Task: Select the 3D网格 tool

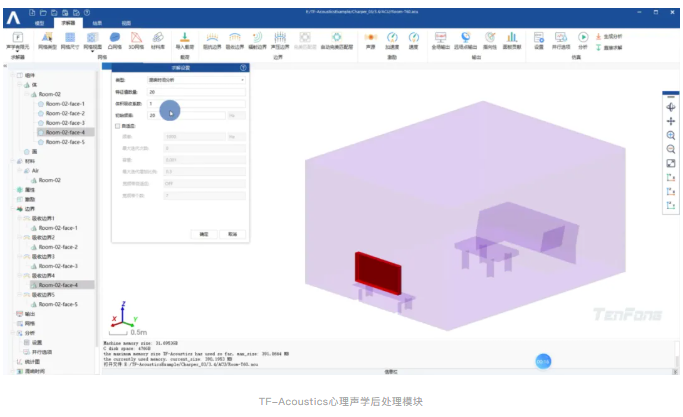Action: pyautogui.click(x=136, y=37)
